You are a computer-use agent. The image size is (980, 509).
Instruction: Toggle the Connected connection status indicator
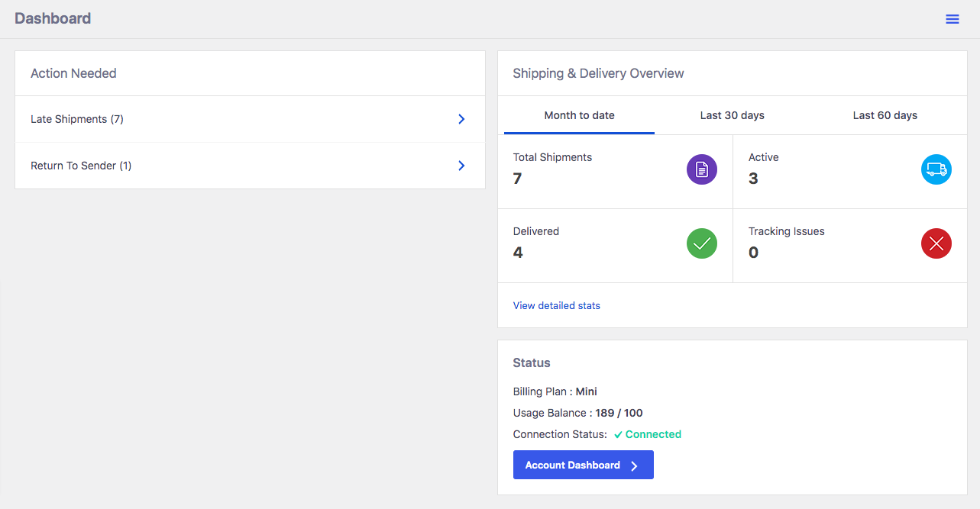(x=647, y=434)
